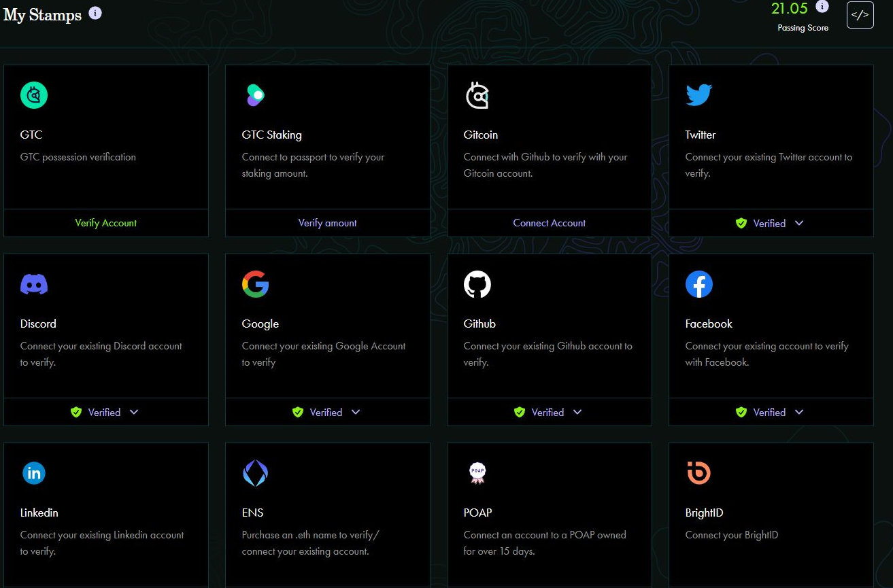
Task: Click the ENS card title
Action: [x=252, y=513]
